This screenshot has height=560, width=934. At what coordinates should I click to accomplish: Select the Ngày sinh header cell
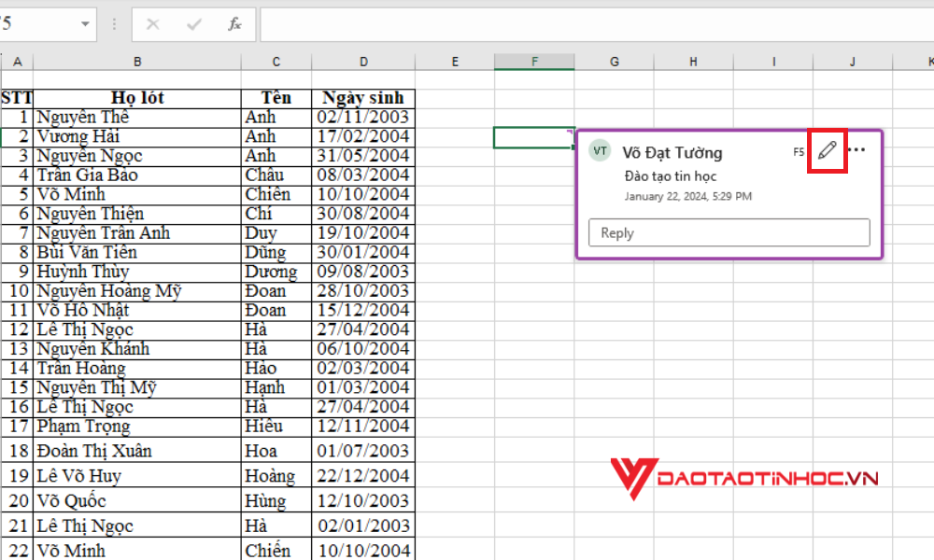[x=363, y=97]
